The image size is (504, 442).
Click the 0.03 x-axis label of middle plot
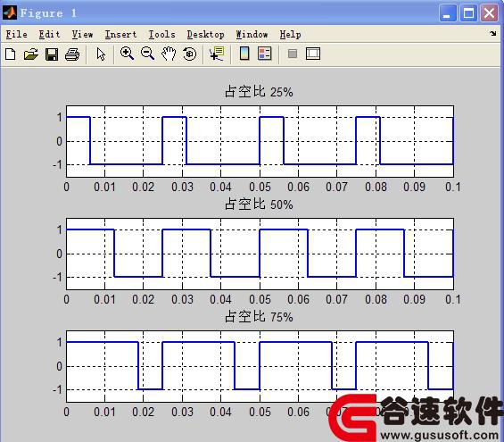pos(182,299)
